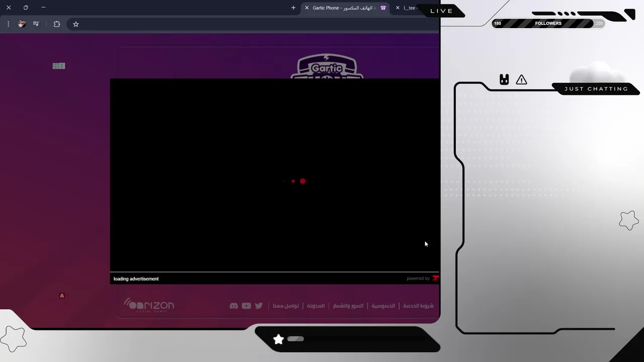The width and height of the screenshot is (644, 362).
Task: Open the ad options three-dot icon
Action: [62, 66]
